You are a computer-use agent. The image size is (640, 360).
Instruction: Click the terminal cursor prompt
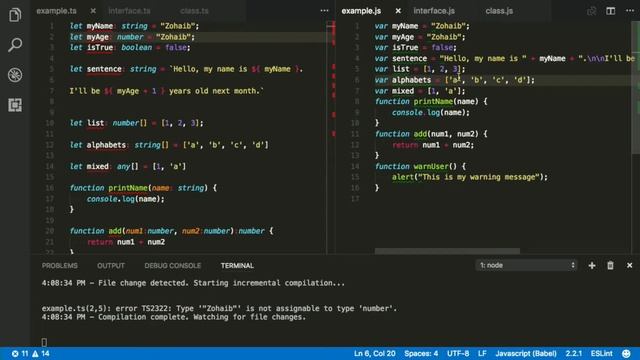(x=44, y=342)
